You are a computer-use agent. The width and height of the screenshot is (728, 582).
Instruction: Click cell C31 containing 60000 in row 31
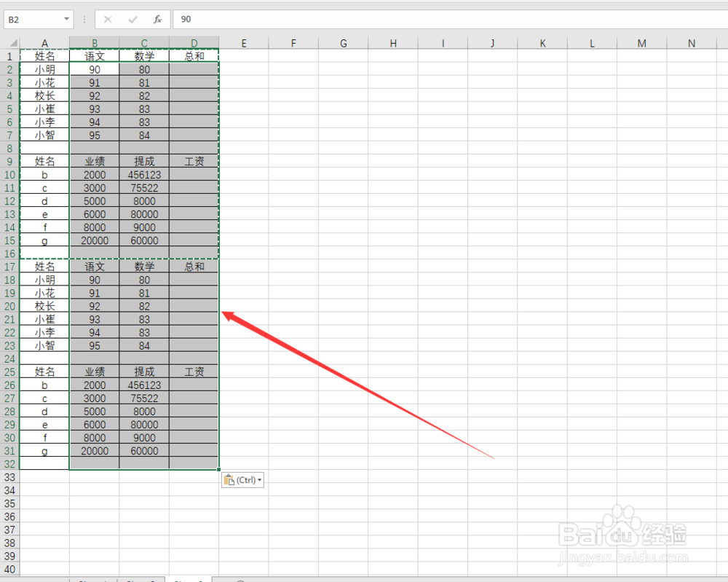(144, 451)
